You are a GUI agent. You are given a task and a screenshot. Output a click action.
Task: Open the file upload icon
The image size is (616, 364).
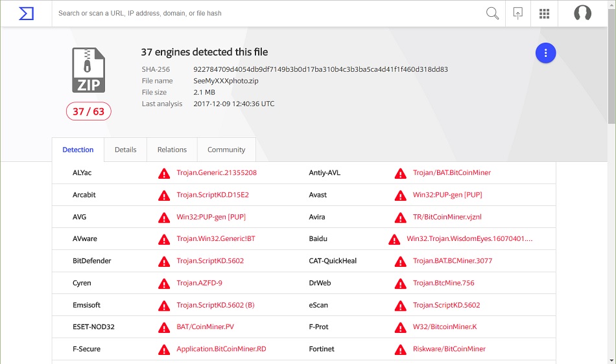pyautogui.click(x=518, y=14)
